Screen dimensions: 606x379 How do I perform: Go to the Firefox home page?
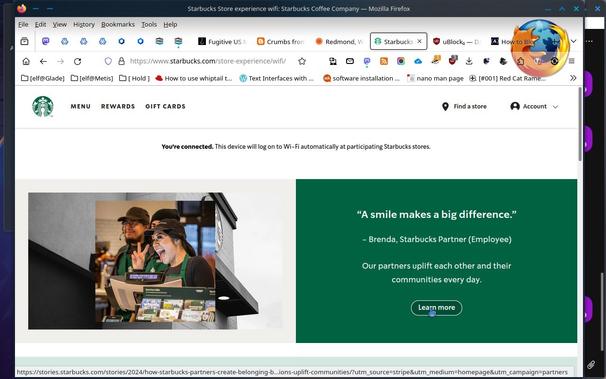click(x=26, y=61)
